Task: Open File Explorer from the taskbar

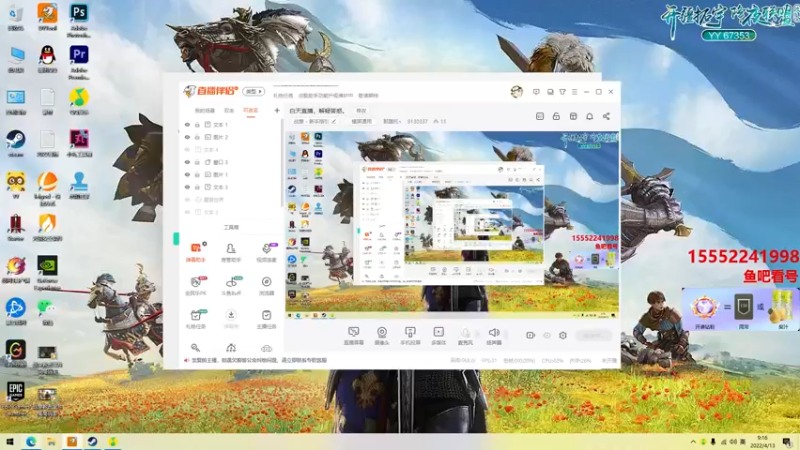Action: pos(51,441)
